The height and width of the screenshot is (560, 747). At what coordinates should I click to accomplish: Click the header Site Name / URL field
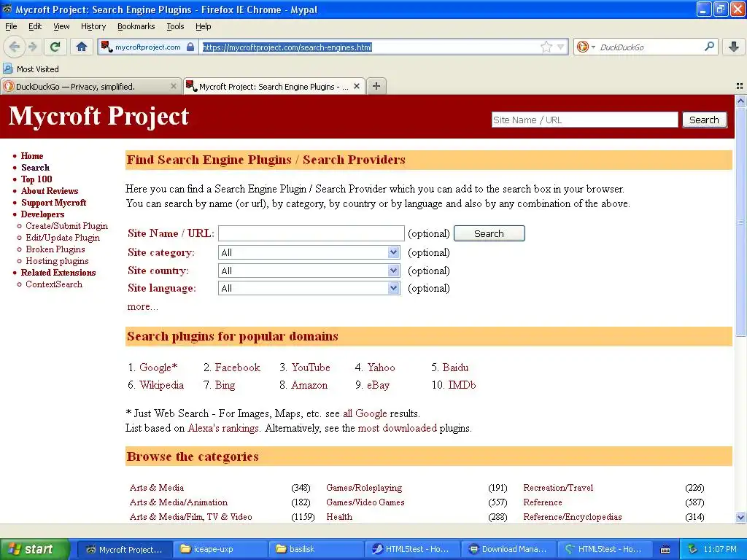tap(584, 120)
